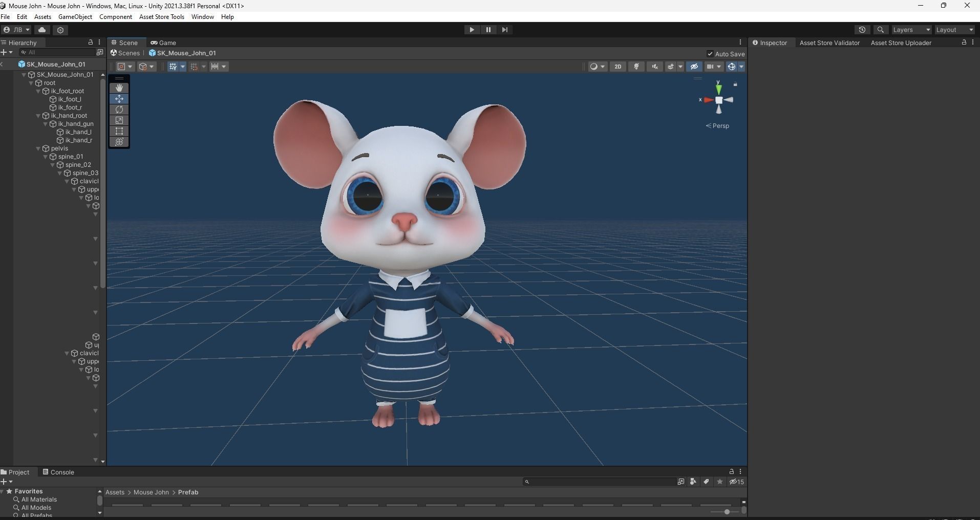Select the Rect transform tool
Viewport: 980px width, 520px height.
119,131
